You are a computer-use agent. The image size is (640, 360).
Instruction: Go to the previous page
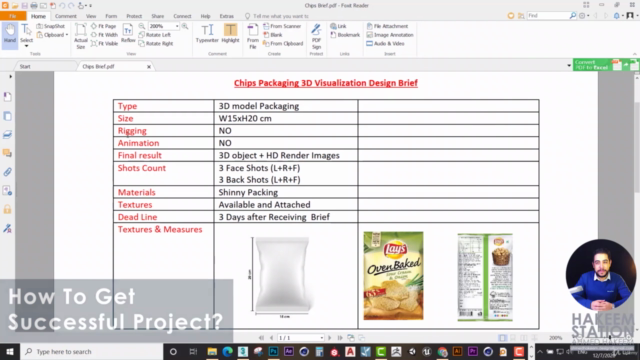click(271, 338)
